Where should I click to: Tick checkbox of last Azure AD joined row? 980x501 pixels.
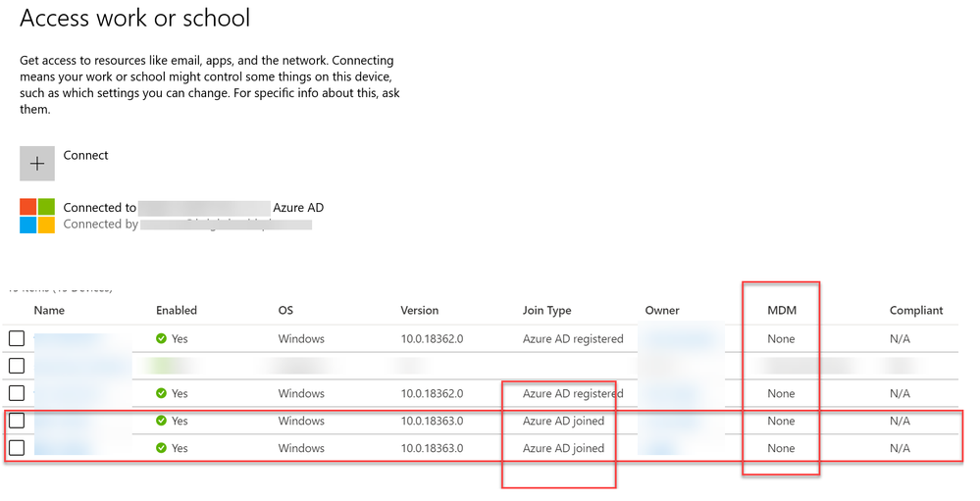point(17,448)
